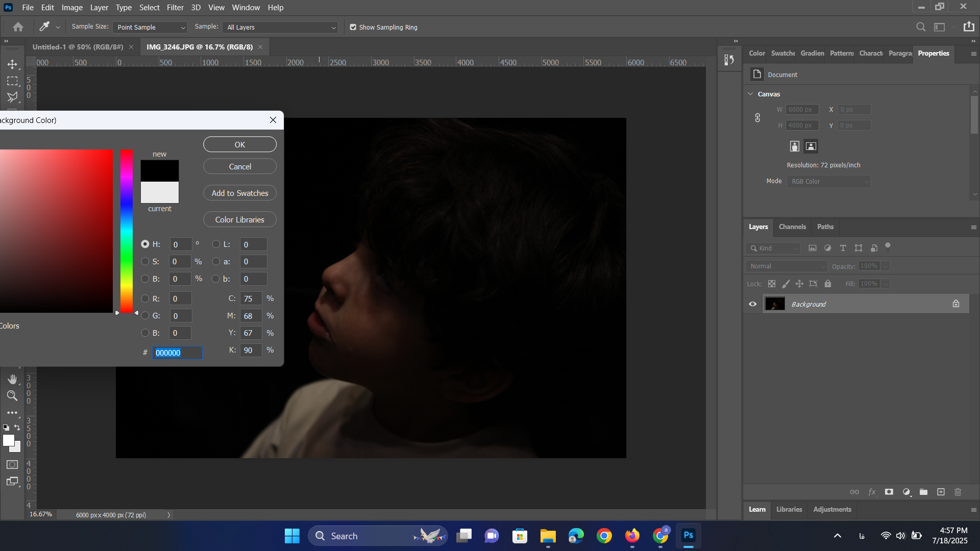Open the Sample All Layers dropdown
This screenshot has width=980, height=551.
pyautogui.click(x=281, y=28)
